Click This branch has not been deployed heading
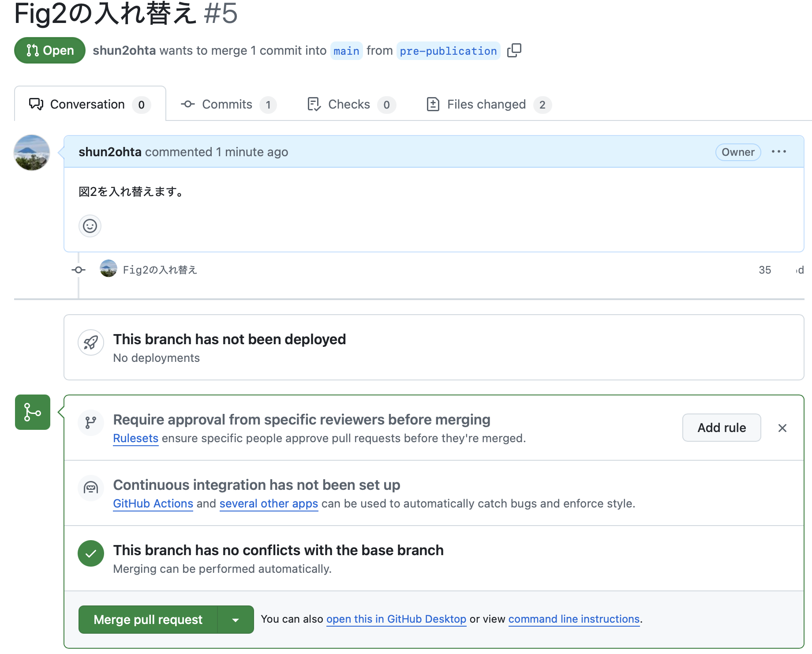The height and width of the screenshot is (654, 812). [229, 339]
